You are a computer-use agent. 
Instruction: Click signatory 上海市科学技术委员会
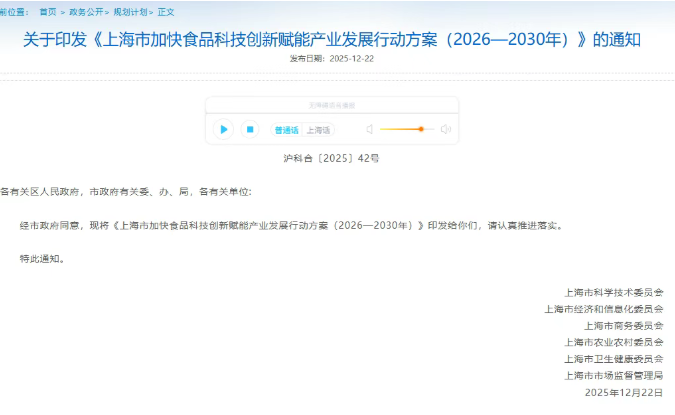click(614, 293)
